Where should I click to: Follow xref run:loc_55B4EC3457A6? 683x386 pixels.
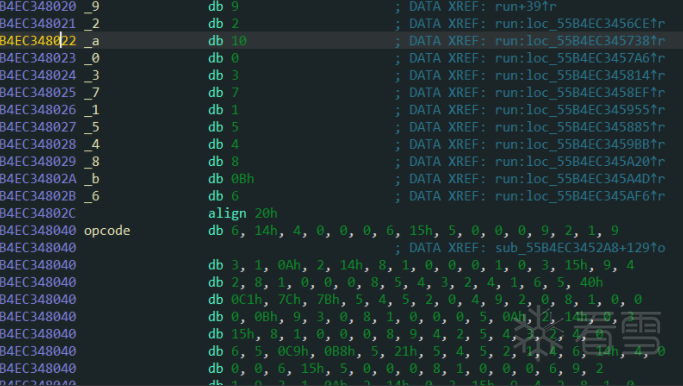click(x=580, y=58)
